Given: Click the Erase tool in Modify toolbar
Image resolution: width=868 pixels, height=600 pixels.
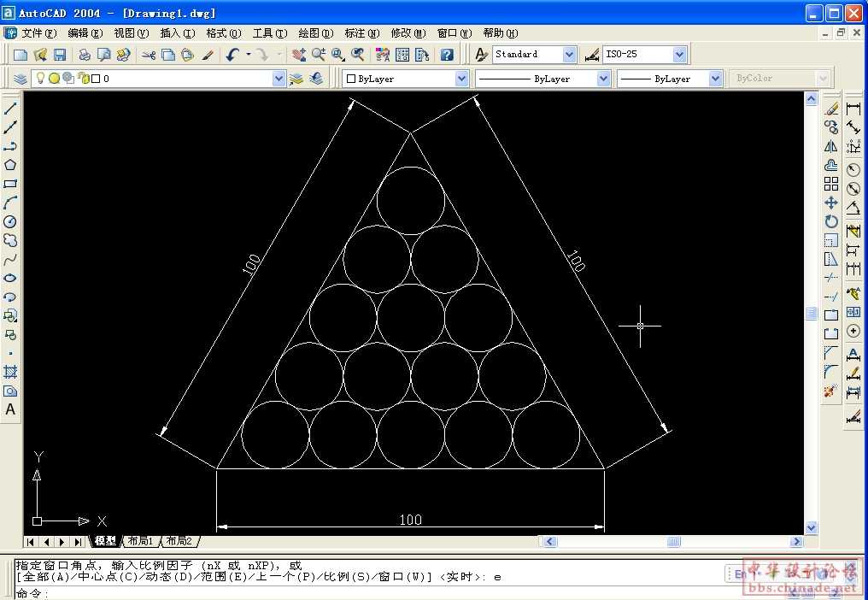Looking at the screenshot, I should click(831, 109).
